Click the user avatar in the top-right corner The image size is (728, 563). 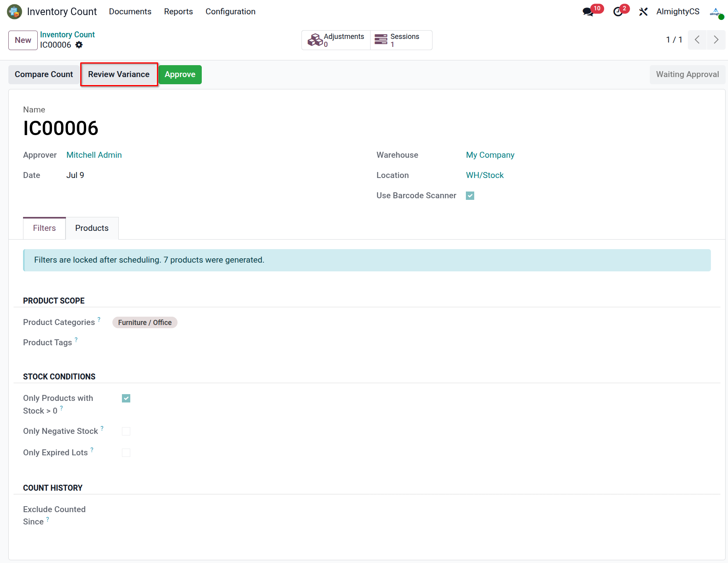(x=716, y=12)
